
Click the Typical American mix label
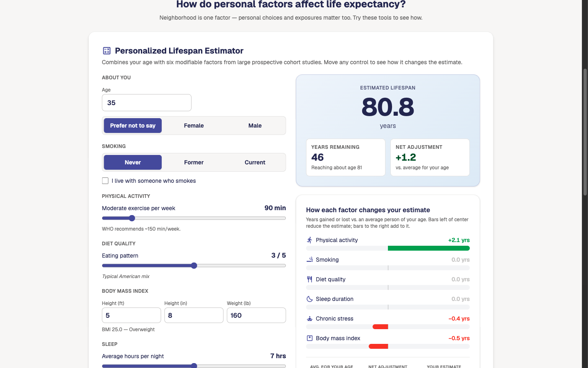126,276
